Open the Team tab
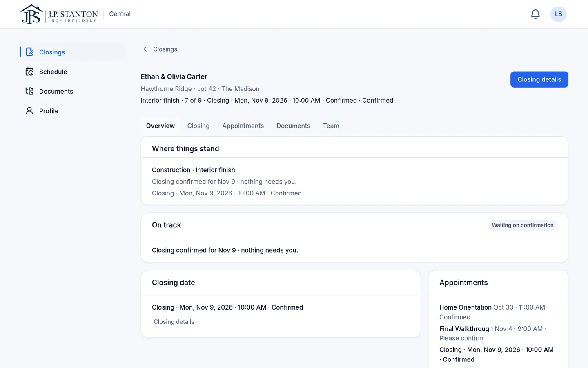This screenshot has width=588, height=368. click(331, 126)
